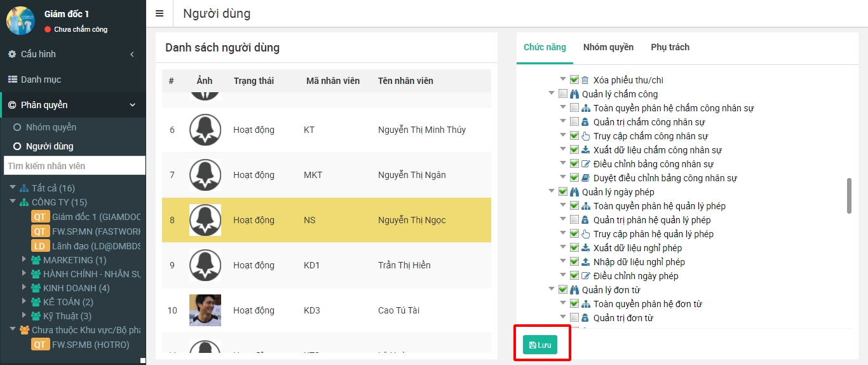Uncheck Điều chỉnh ngày phép permission
This screenshot has height=365, width=868.
[574, 276]
